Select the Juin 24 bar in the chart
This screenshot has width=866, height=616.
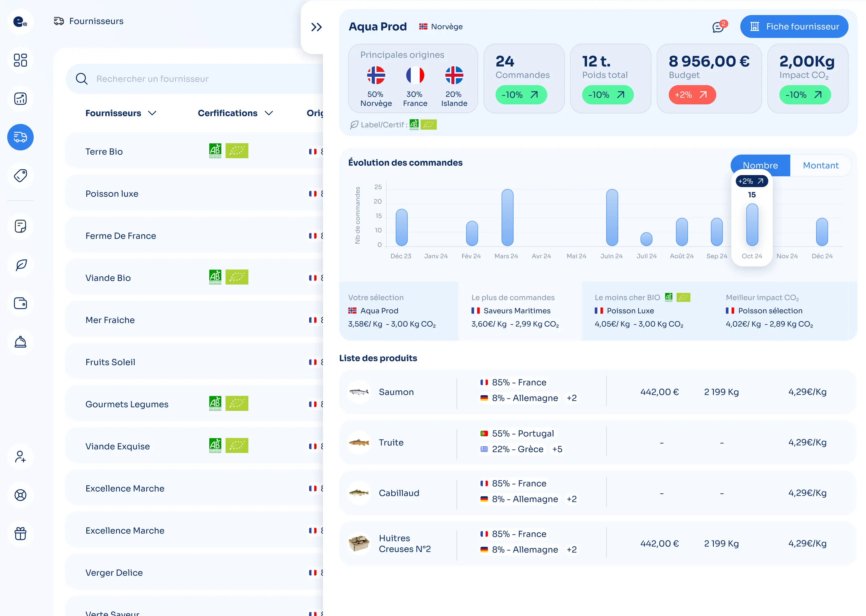(x=612, y=217)
